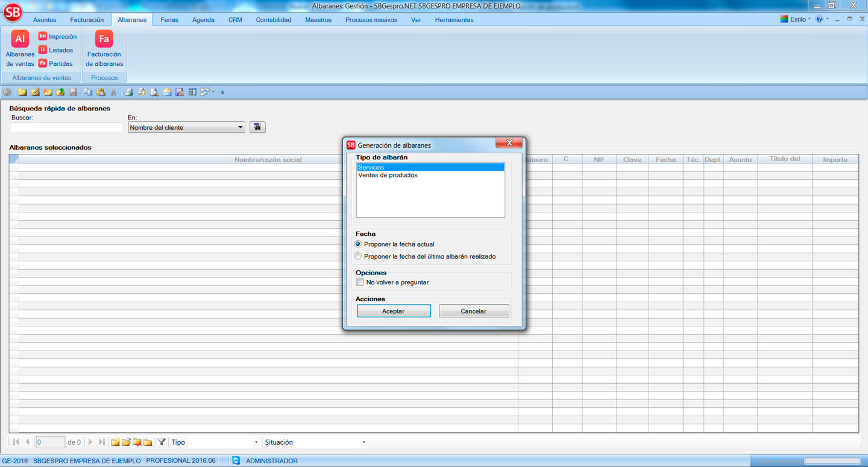Switch to the Facturación ribbon tab
868x467 pixels.
[x=87, y=20]
